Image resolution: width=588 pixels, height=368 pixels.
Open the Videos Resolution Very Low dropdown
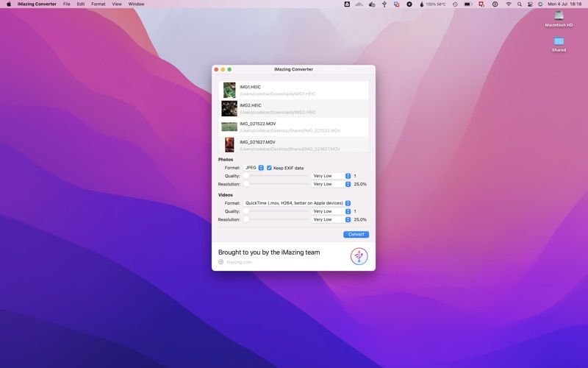331,219
